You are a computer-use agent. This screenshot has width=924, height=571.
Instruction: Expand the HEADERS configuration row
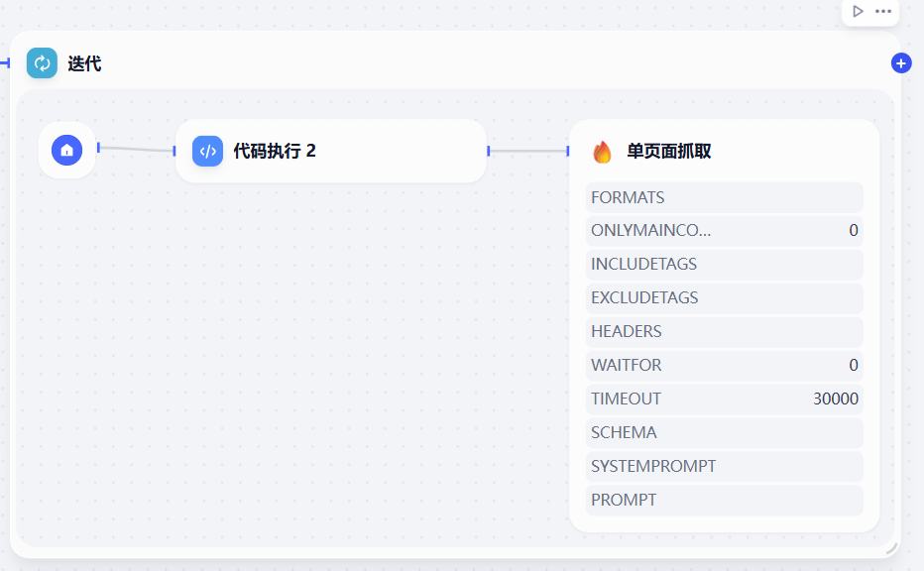pos(724,331)
